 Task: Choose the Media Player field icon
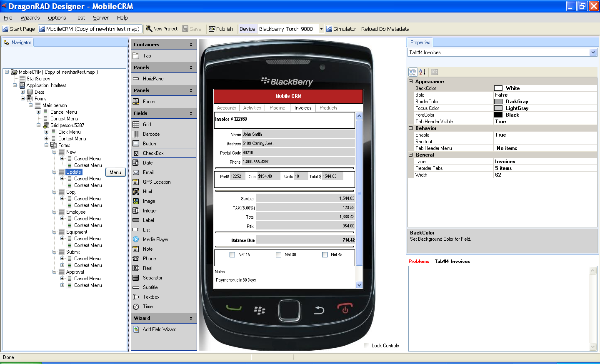click(x=136, y=239)
